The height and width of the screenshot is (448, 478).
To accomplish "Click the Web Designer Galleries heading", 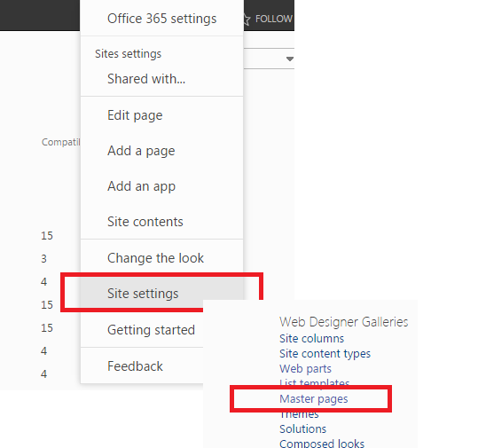I will [x=343, y=322].
